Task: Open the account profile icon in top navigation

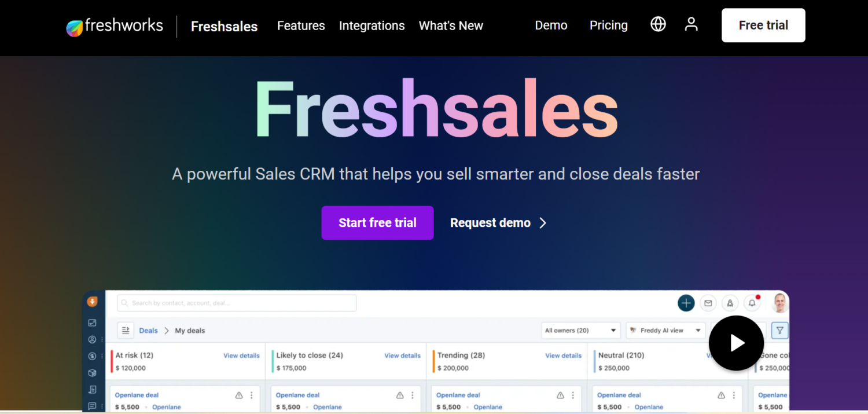Action: coord(691,24)
